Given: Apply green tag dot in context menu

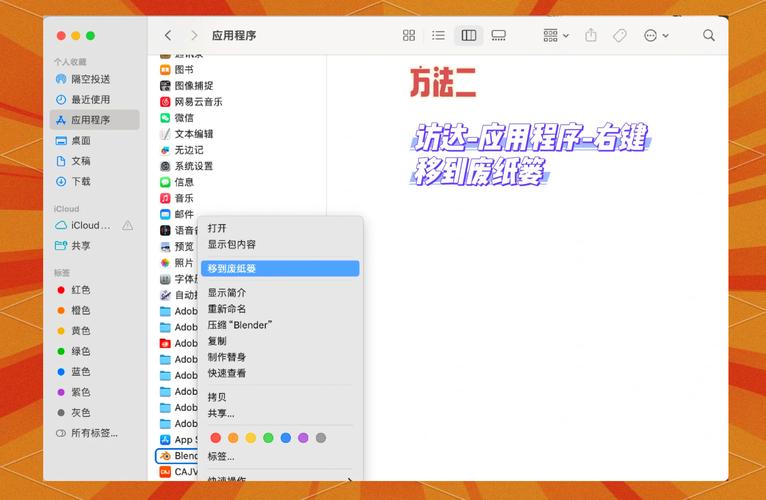Looking at the screenshot, I should pyautogui.click(x=268, y=438).
